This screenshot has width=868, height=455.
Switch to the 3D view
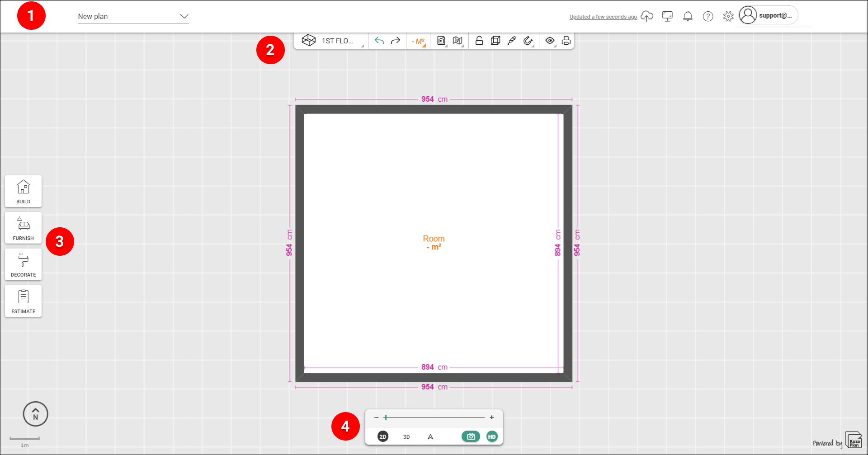(x=406, y=437)
